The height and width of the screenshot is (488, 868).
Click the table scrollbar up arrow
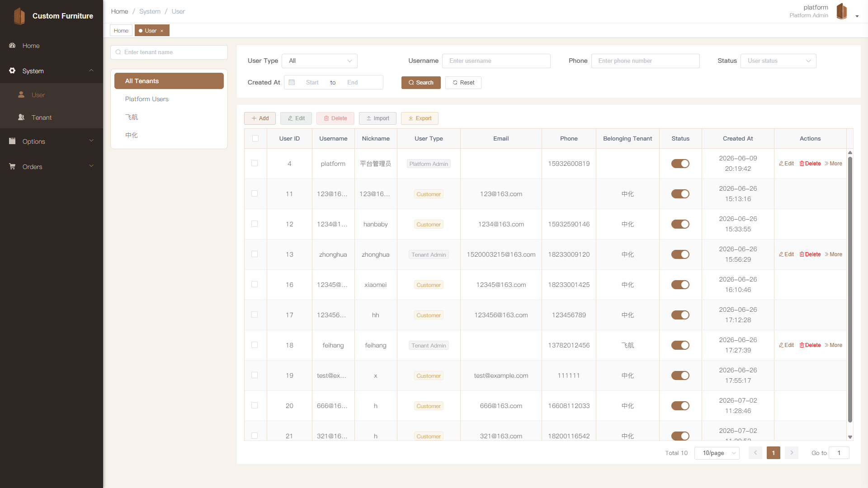(x=850, y=153)
